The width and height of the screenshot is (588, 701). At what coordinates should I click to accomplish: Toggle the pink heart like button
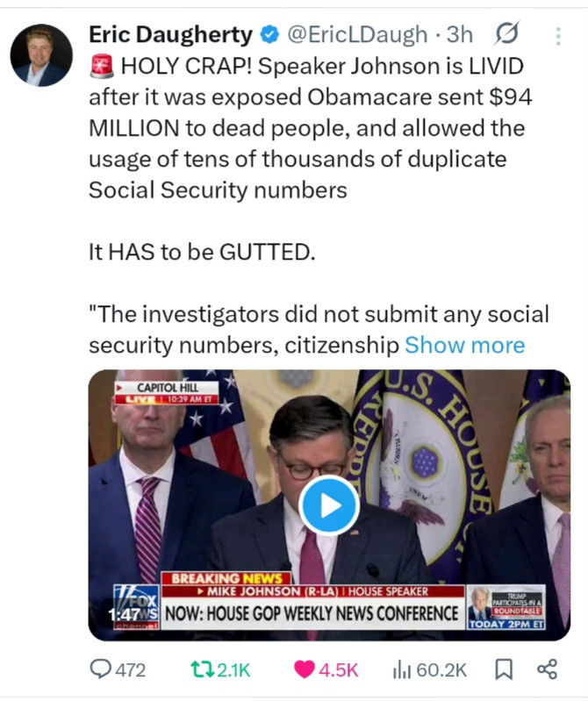coord(304,669)
